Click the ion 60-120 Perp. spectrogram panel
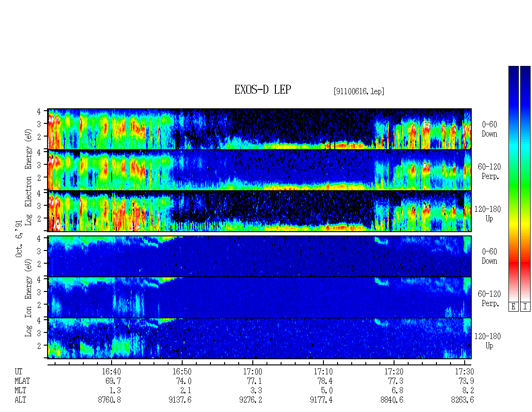Viewport: 532px width, 412px height. tap(259, 297)
